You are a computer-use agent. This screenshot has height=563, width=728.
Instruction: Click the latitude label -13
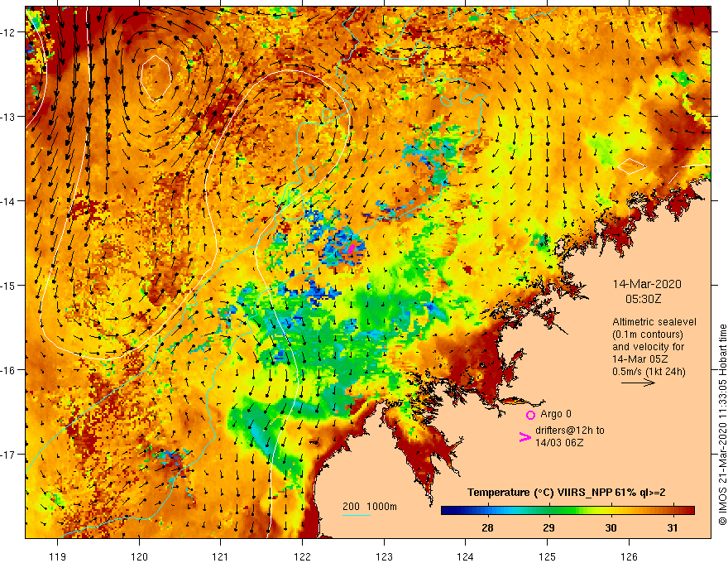tap(9, 117)
